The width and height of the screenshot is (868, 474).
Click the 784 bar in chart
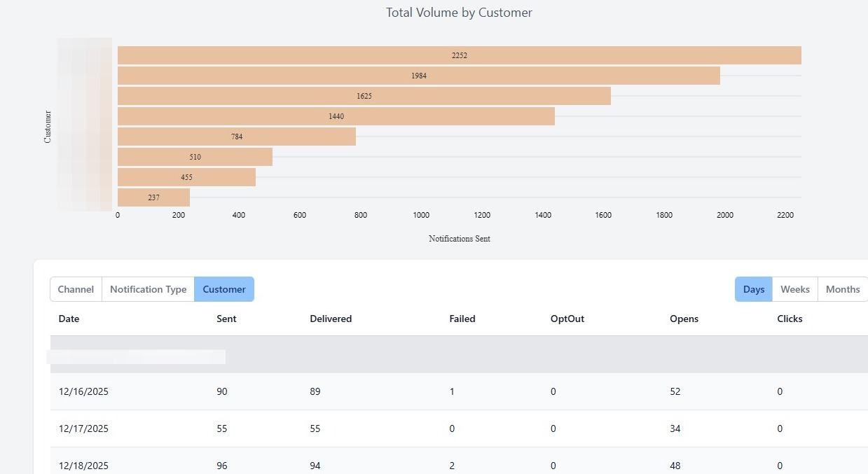pyautogui.click(x=237, y=137)
